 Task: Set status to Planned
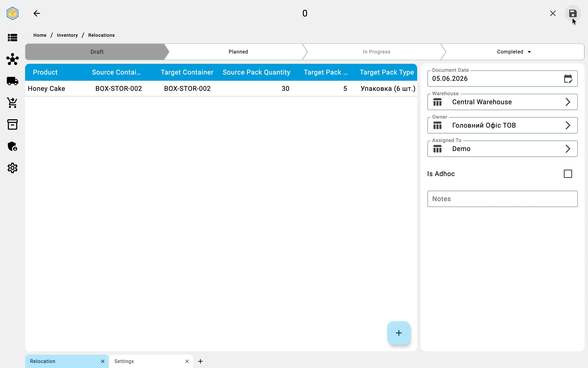pyautogui.click(x=238, y=52)
